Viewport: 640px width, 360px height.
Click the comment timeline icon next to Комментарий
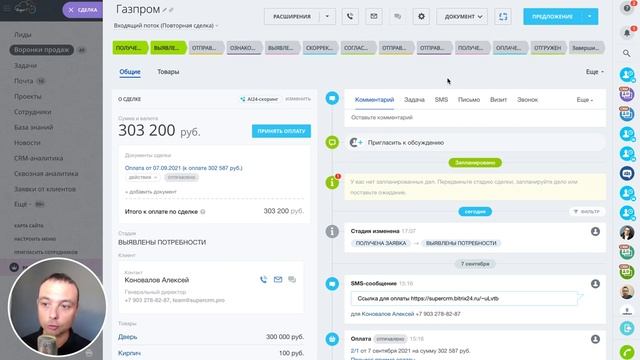coord(332,98)
